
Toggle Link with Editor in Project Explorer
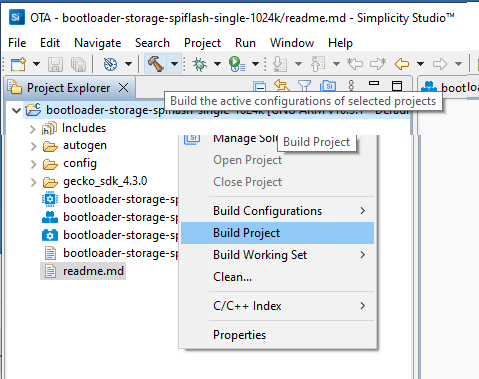click(x=282, y=85)
